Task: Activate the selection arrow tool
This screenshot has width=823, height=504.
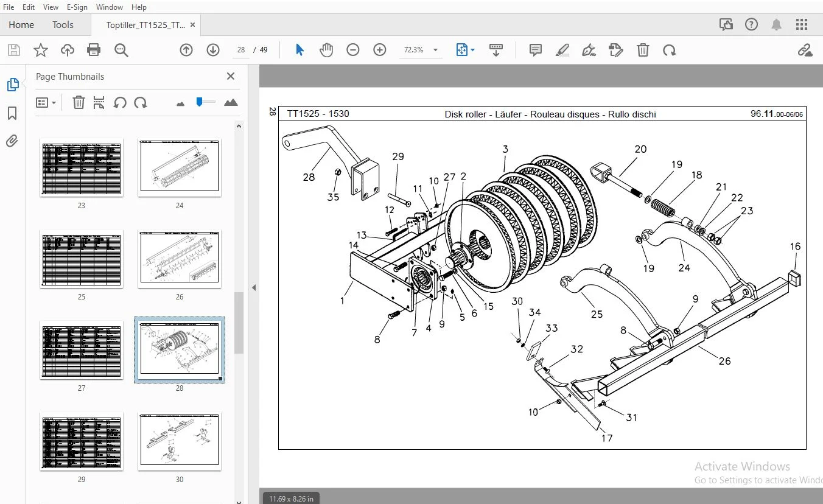Action: point(299,50)
